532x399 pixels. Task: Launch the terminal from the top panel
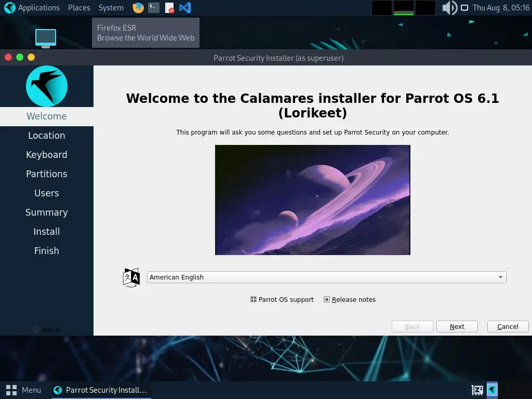(x=153, y=8)
